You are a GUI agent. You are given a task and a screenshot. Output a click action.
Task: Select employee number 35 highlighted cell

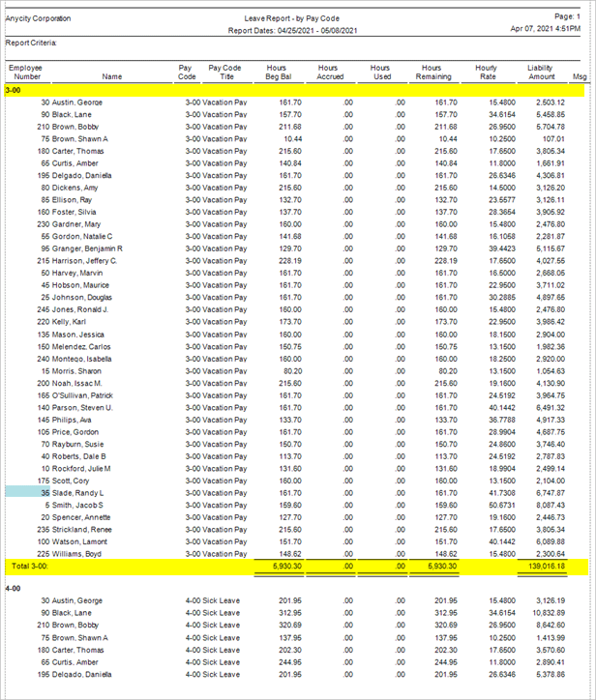pyautogui.click(x=28, y=493)
